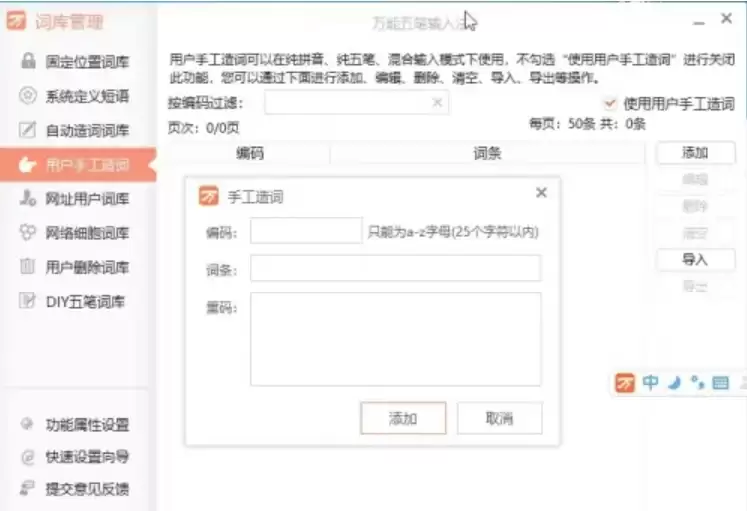This screenshot has width=747, height=511.
Task: Open 固定位置词库 section
Action: coord(78,61)
